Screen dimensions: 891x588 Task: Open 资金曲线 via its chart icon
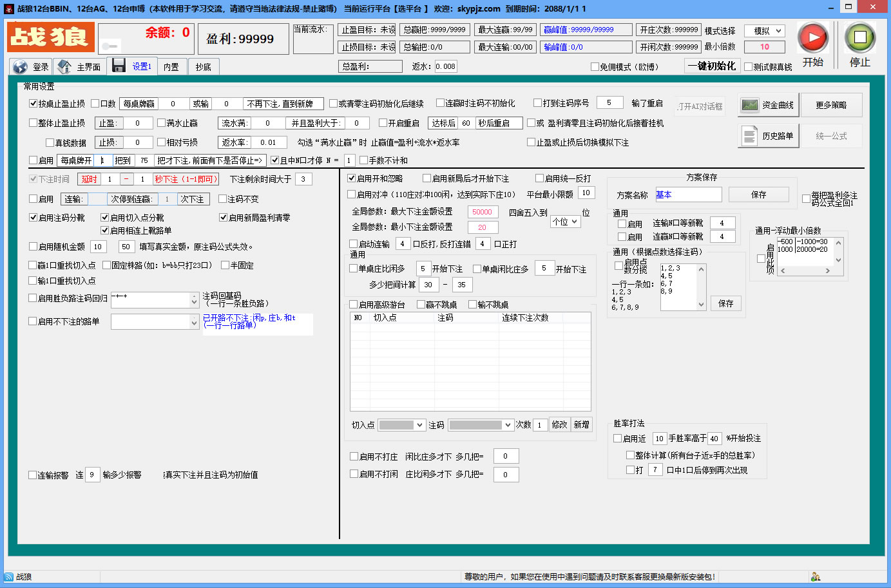click(x=750, y=105)
